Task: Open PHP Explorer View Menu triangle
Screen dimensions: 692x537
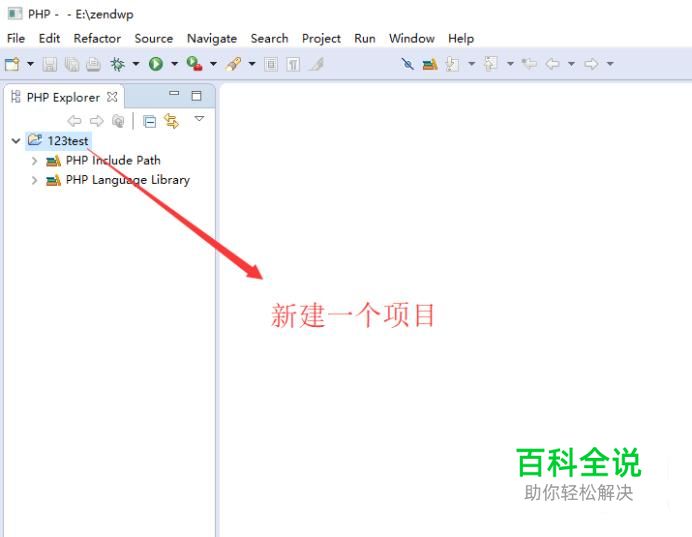Action: (x=199, y=118)
